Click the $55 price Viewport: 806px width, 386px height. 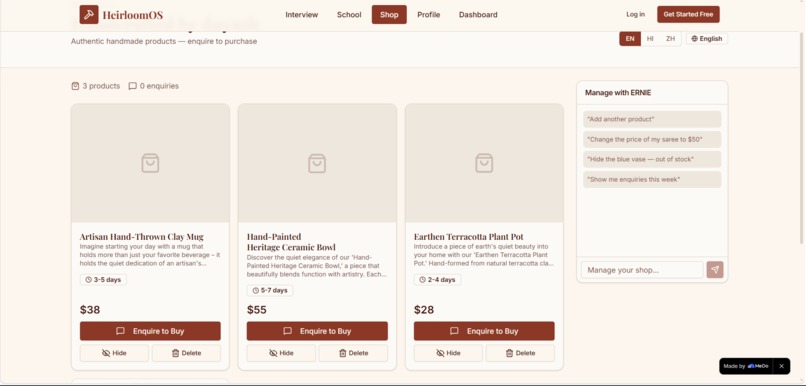[257, 310]
